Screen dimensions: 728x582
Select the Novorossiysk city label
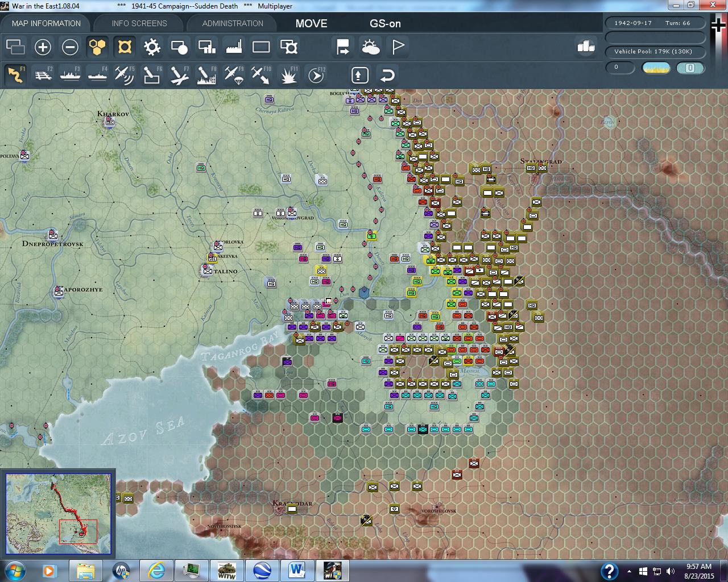(224, 527)
